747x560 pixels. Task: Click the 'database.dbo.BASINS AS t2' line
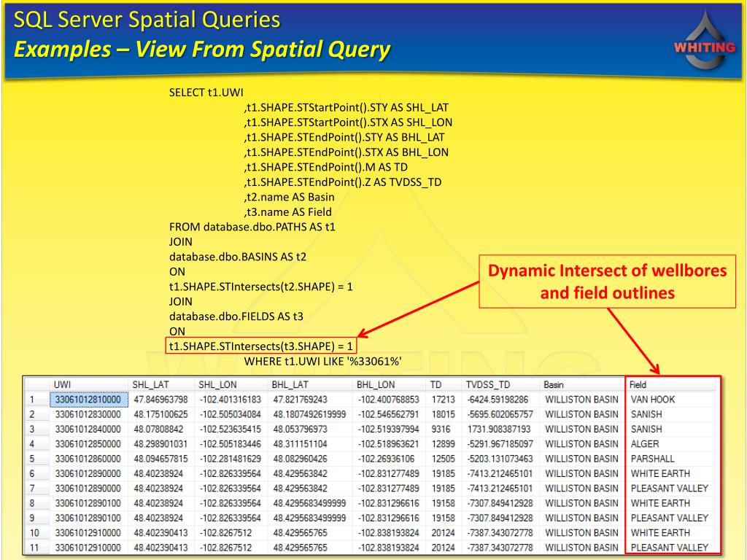click(x=237, y=257)
